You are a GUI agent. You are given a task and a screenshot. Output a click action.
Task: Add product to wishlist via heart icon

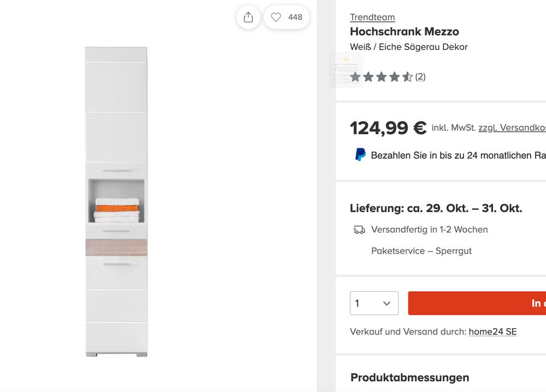click(276, 18)
